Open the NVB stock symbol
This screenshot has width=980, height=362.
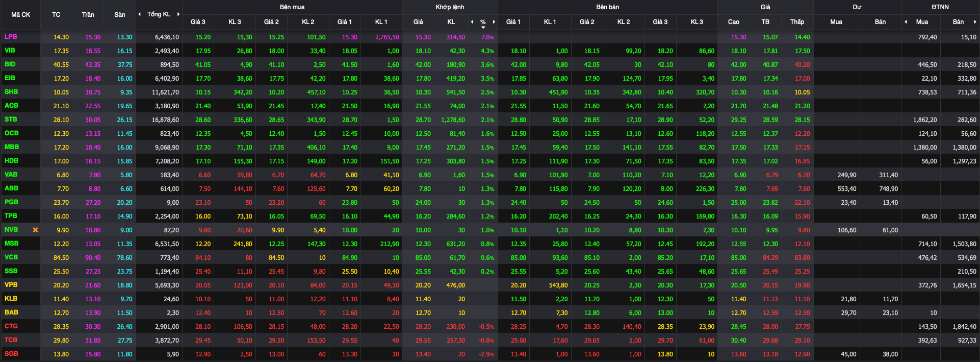click(11, 230)
